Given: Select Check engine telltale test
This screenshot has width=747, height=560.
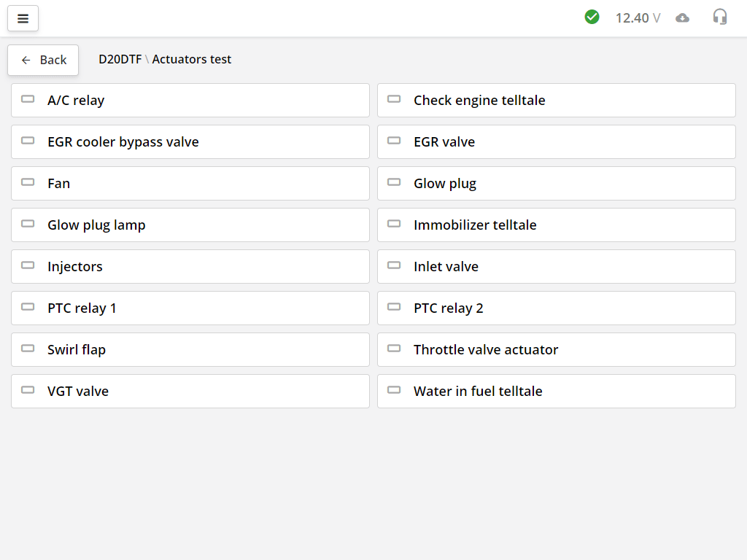Looking at the screenshot, I should pos(556,100).
